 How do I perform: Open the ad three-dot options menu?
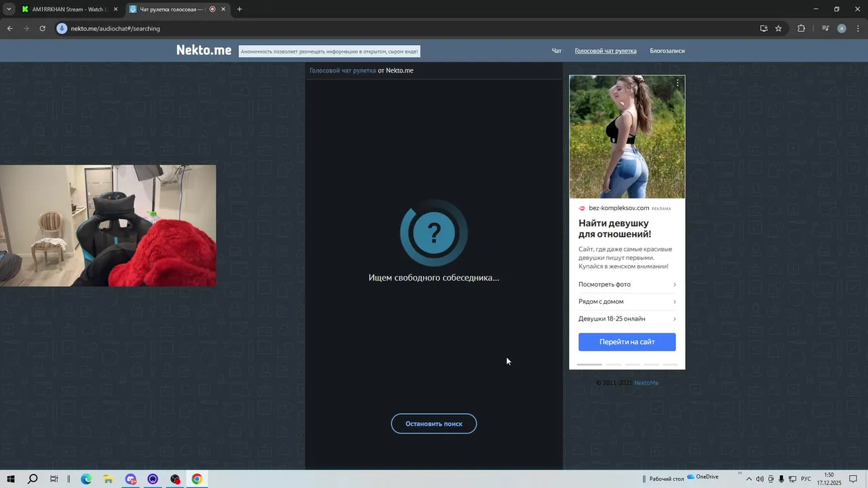click(x=677, y=83)
